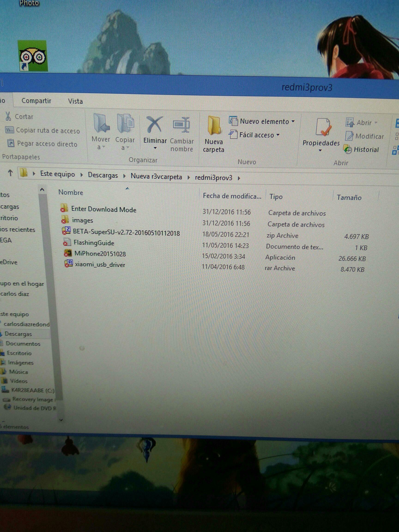Sort by the Nombre column header
Image resolution: width=399 pixels, height=532 pixels.
71,192
